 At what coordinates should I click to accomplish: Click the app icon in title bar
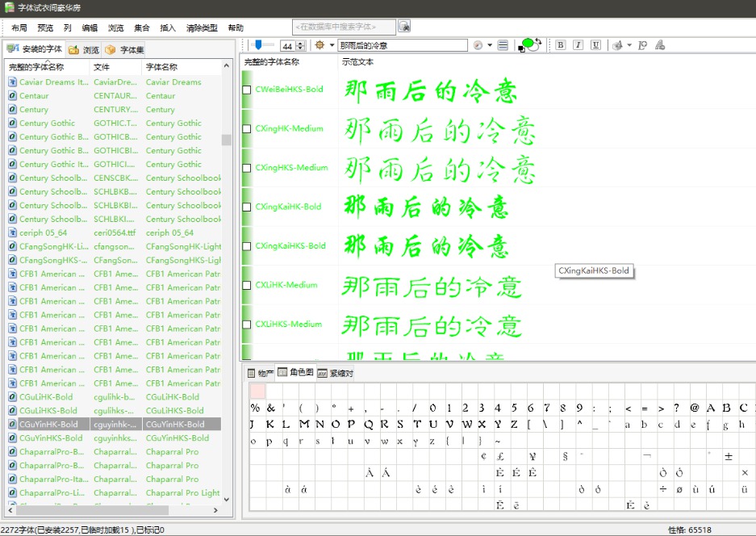9,7
